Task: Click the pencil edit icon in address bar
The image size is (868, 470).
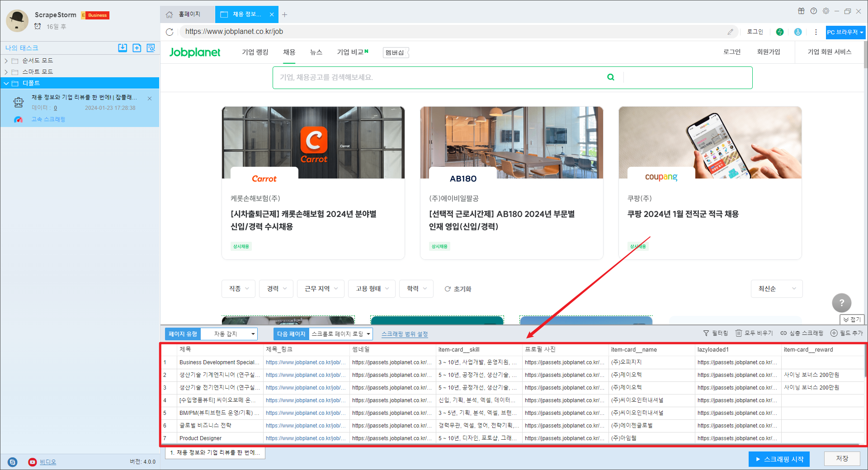Action: pyautogui.click(x=730, y=32)
